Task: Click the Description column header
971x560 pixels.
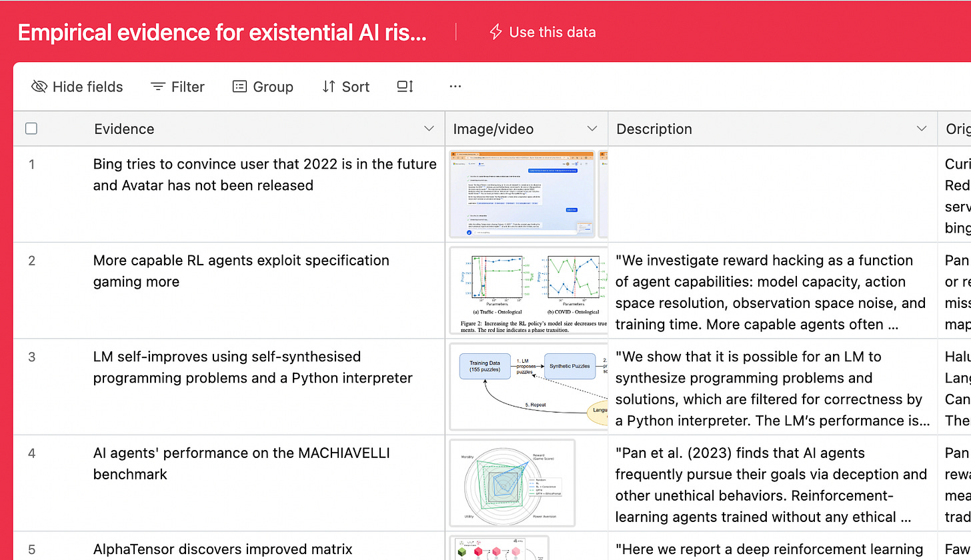Action: point(772,129)
